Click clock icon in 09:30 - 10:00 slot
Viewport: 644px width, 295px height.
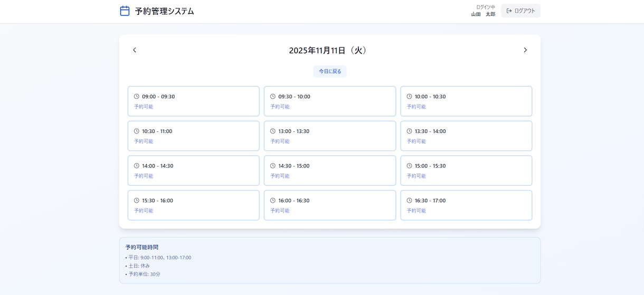(273, 97)
